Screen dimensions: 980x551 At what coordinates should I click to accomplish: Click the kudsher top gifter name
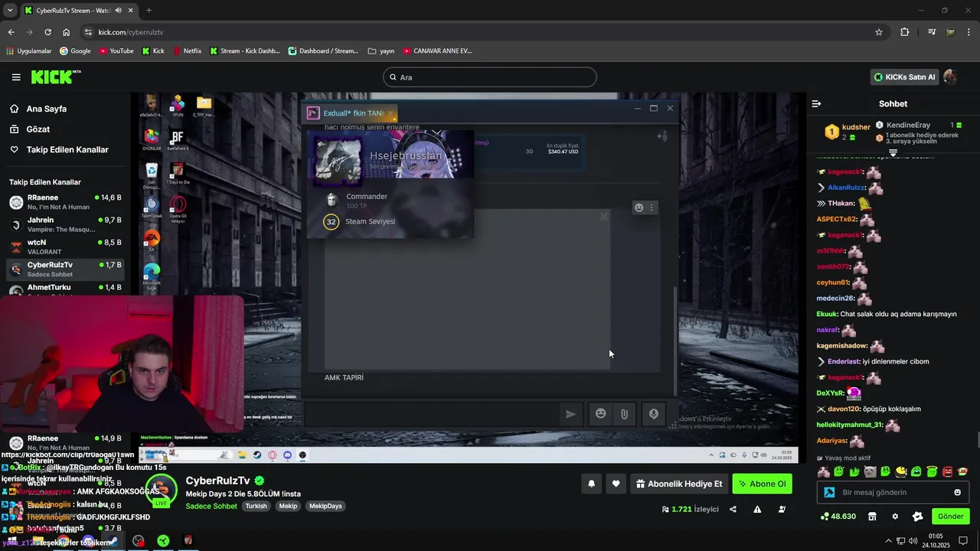point(856,127)
